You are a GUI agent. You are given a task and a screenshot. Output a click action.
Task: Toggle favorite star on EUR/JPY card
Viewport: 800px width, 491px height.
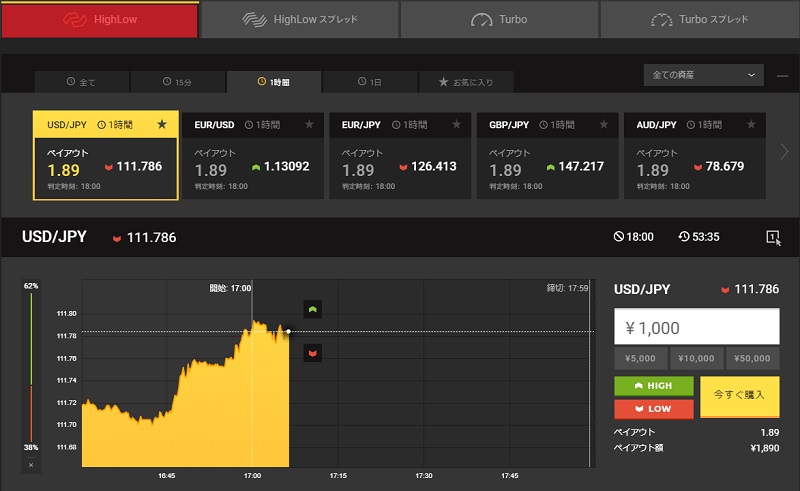[x=457, y=124]
